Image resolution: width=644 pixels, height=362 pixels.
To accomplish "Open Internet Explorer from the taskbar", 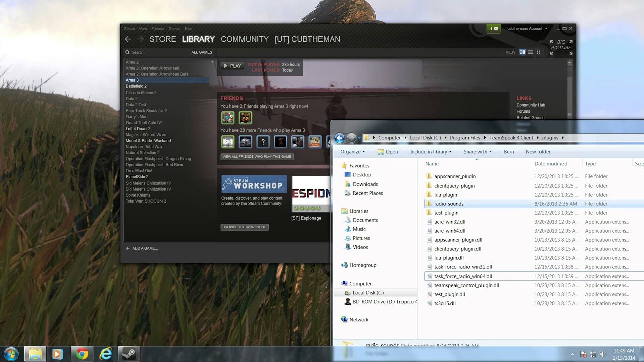I will pyautogui.click(x=105, y=354).
